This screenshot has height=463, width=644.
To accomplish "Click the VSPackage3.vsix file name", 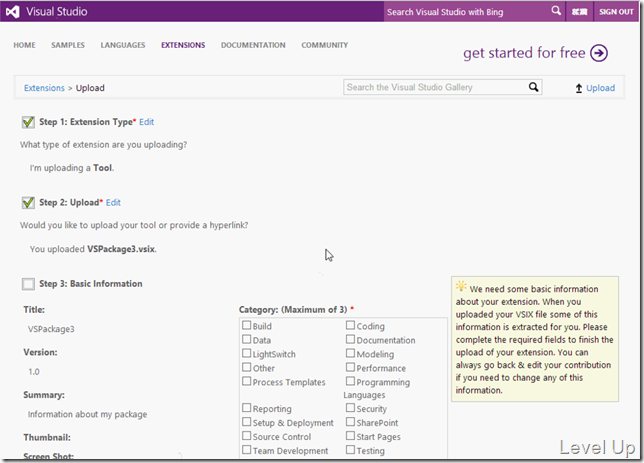I will coord(121,249).
